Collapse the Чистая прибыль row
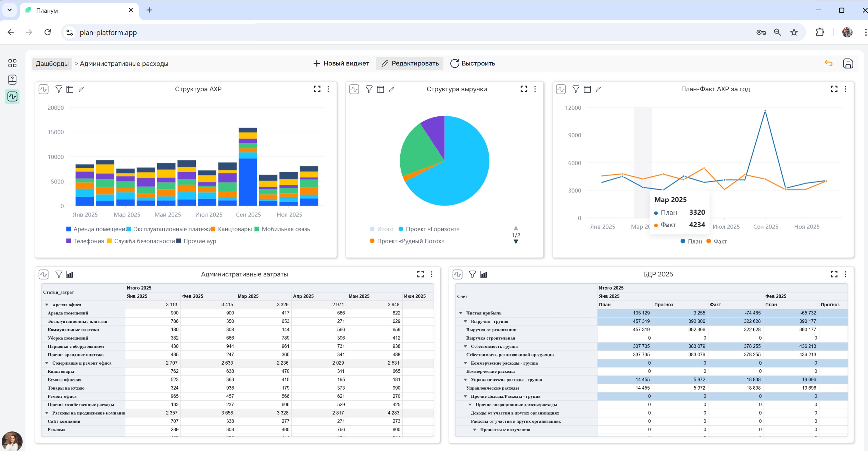868x451 pixels. point(461,313)
